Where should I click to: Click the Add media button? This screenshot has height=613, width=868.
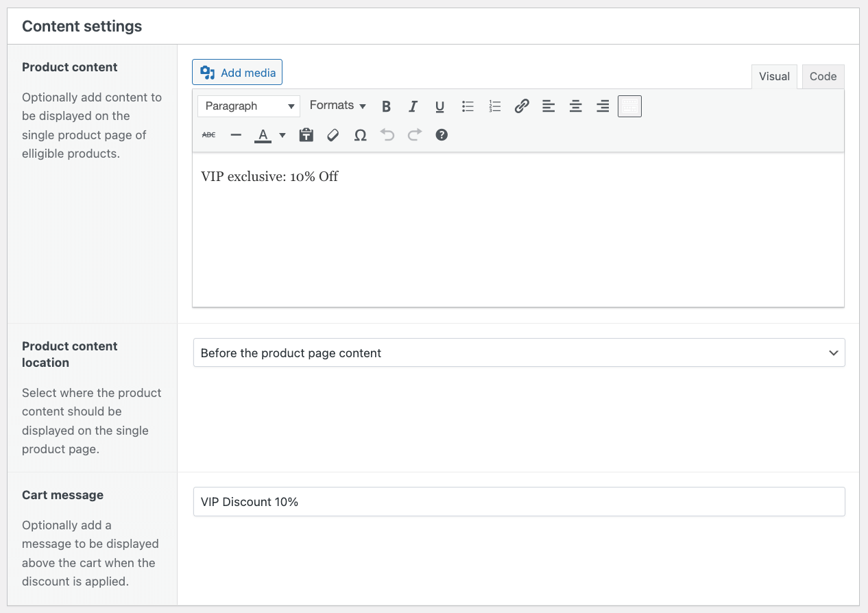point(237,71)
